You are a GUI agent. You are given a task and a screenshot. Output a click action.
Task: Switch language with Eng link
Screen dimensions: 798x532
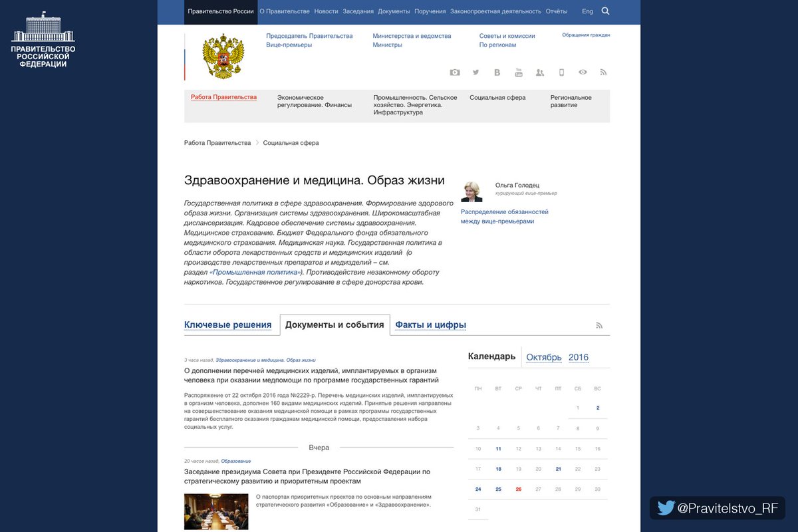(587, 11)
